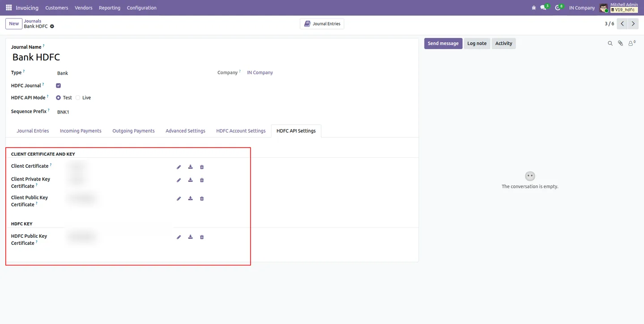
Task: Click the BNK1 sequence prefix field
Action: (63, 112)
